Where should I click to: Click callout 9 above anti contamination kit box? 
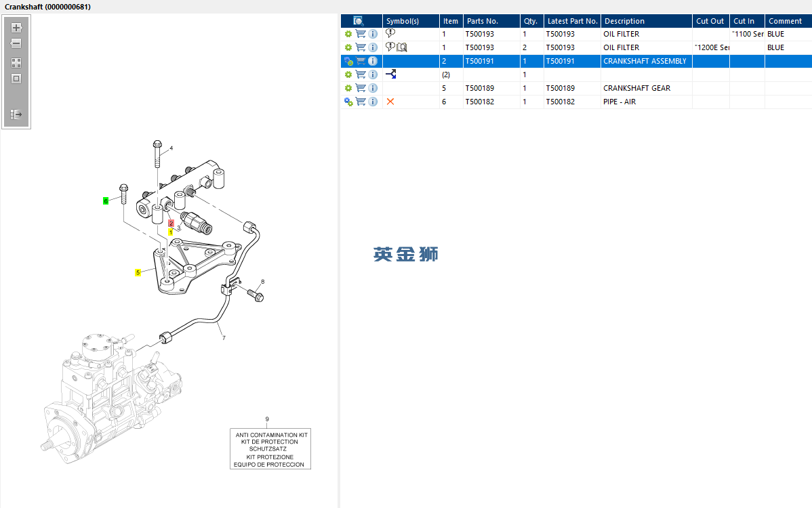(267, 419)
